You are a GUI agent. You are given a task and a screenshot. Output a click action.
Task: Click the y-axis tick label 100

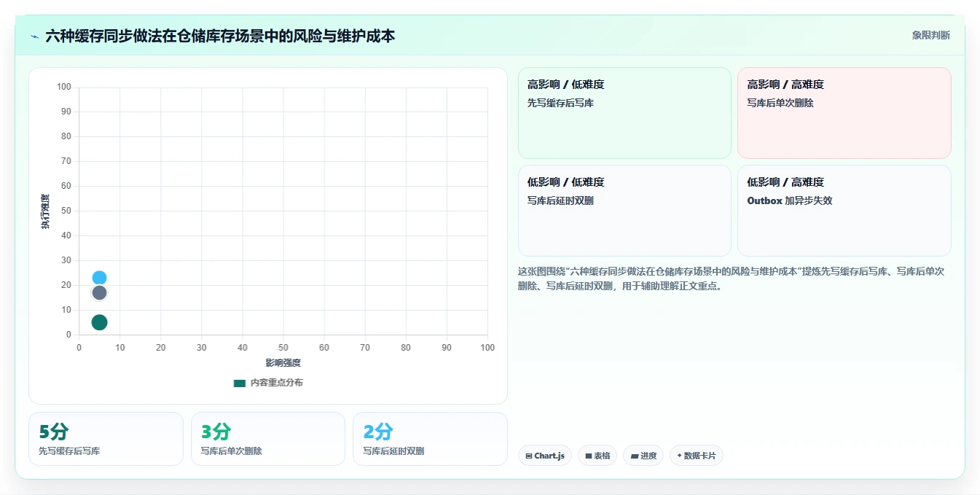64,87
